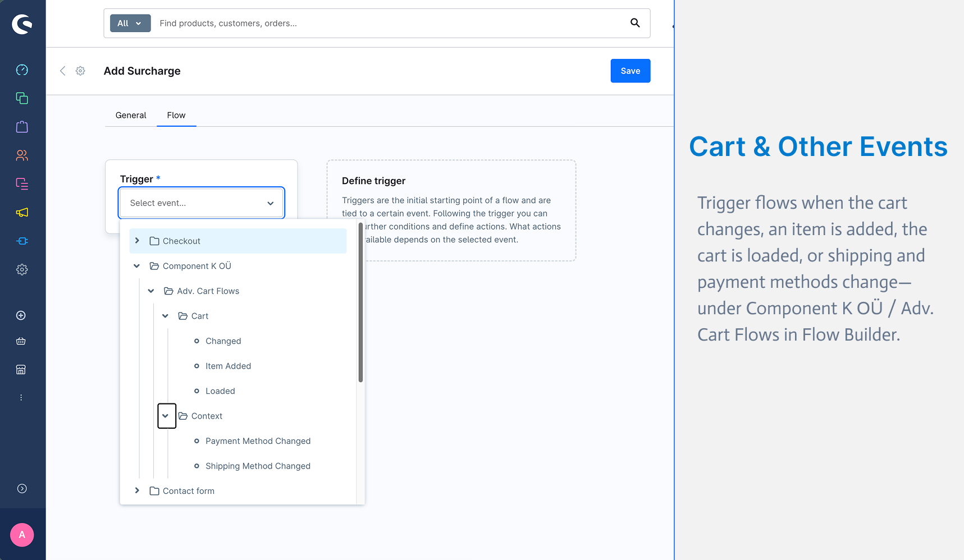Switch to the Flow tab
Screen dimensions: 964x560
(176, 115)
